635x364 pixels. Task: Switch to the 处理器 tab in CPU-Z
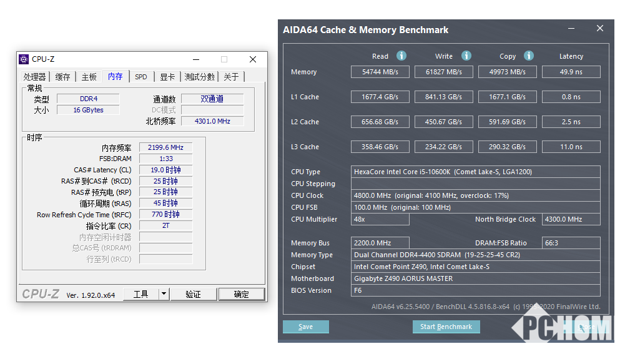[x=35, y=77]
